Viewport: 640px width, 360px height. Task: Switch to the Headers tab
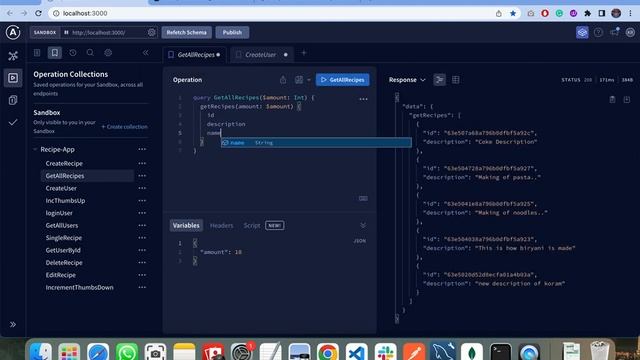[222, 225]
